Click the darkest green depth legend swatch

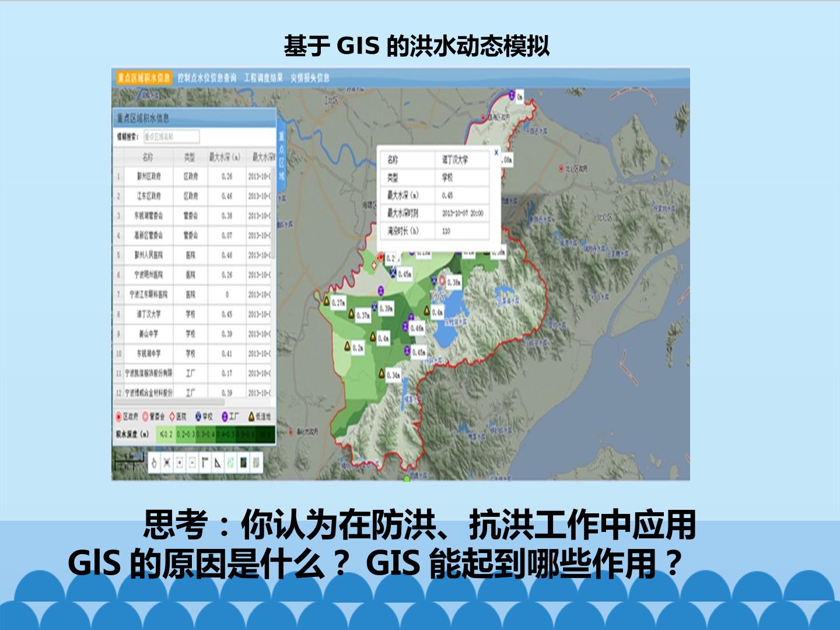(265, 434)
